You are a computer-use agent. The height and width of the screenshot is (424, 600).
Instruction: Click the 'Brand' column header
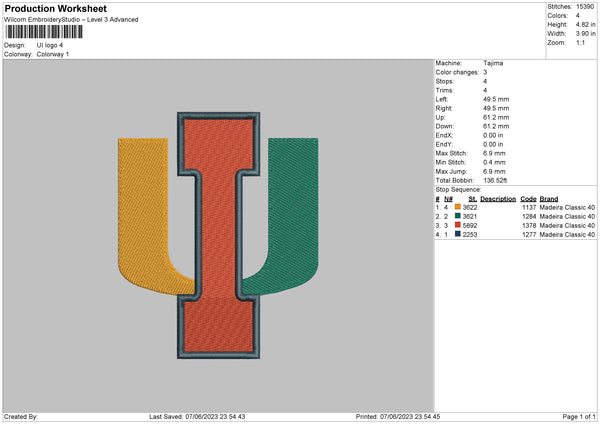click(x=549, y=199)
